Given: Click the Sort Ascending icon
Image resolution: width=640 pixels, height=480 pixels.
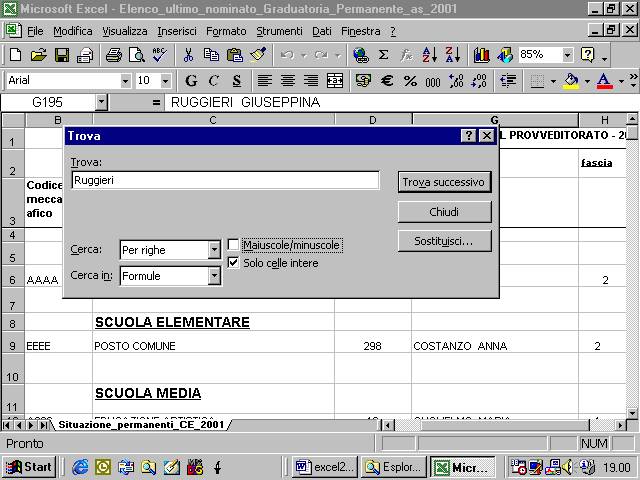Looking at the screenshot, I should 429,55.
